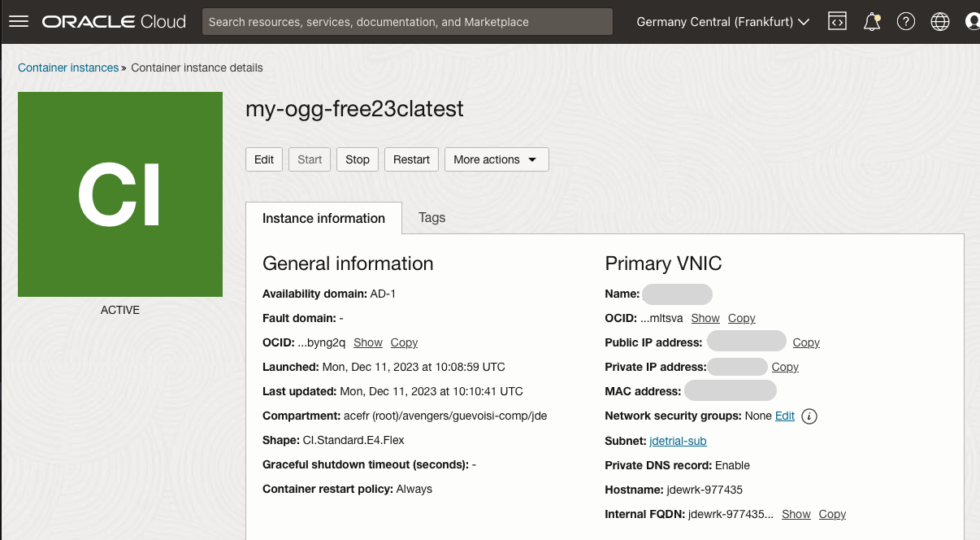Click the Graceful shutdown timeout (seconds) label
Image resolution: width=980 pixels, height=540 pixels.
[x=366, y=464]
